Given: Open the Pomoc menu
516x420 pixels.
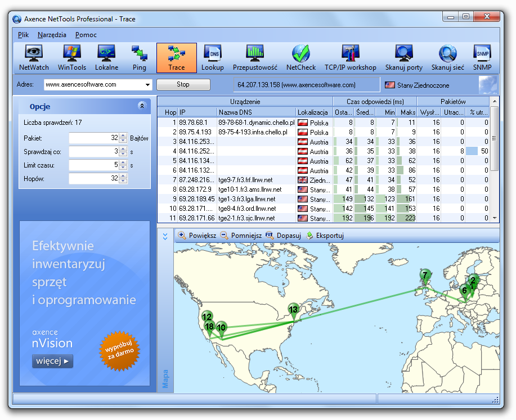Looking at the screenshot, I should coord(86,35).
